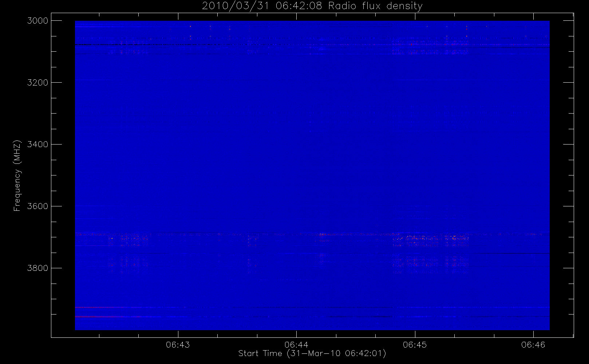This screenshot has height=364, width=589.
Task: Click inside the blue spectrogram plot area
Action: (312, 175)
